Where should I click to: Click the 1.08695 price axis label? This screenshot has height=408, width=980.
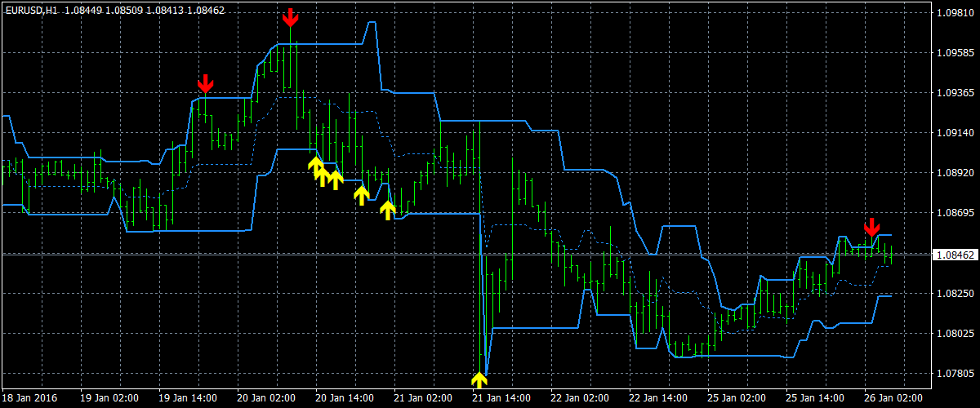[x=955, y=213]
